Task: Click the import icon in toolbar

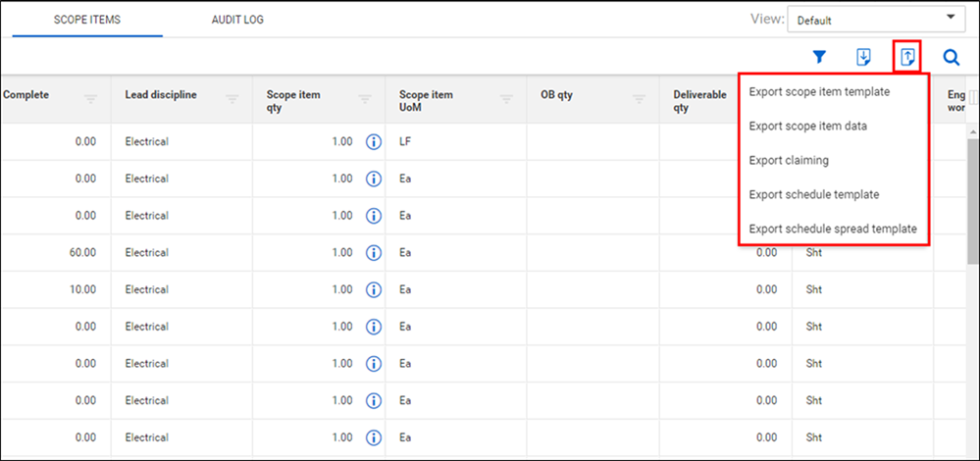Action: click(864, 57)
